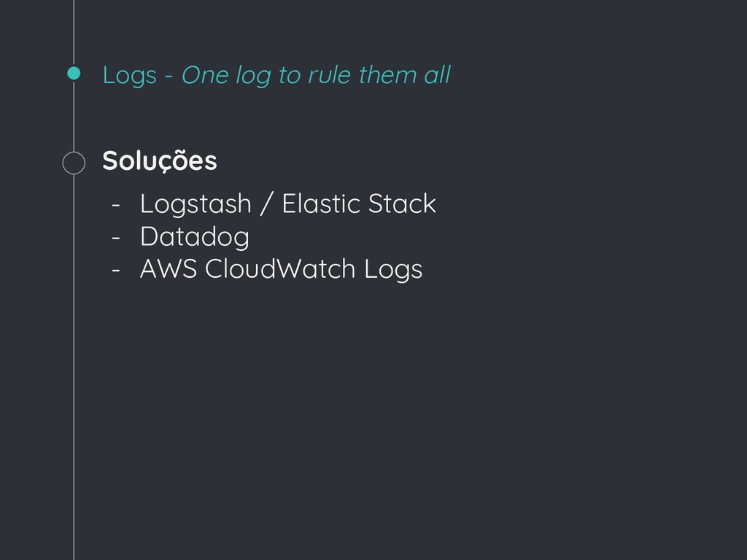Image resolution: width=747 pixels, height=560 pixels.
Task: Click the dash before Datadog
Action: point(115,238)
